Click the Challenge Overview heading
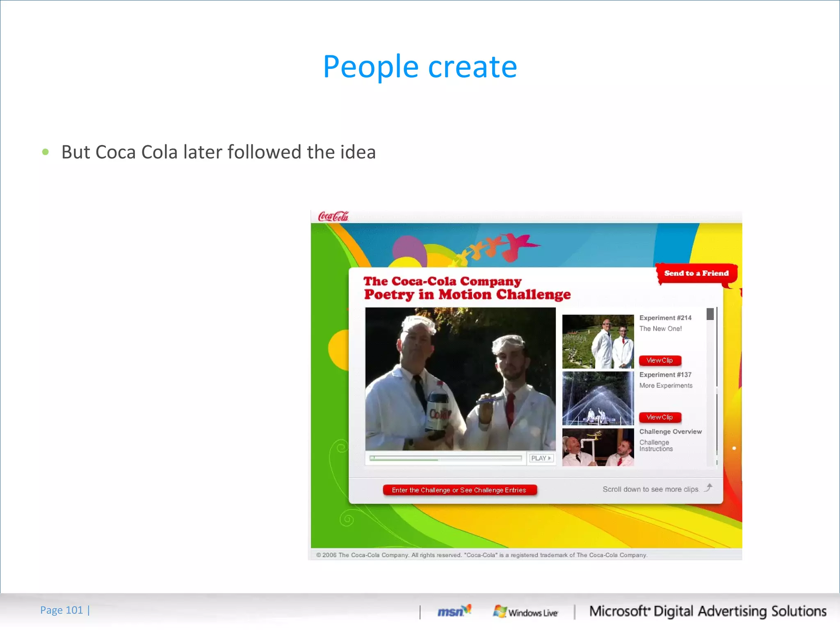 670,431
